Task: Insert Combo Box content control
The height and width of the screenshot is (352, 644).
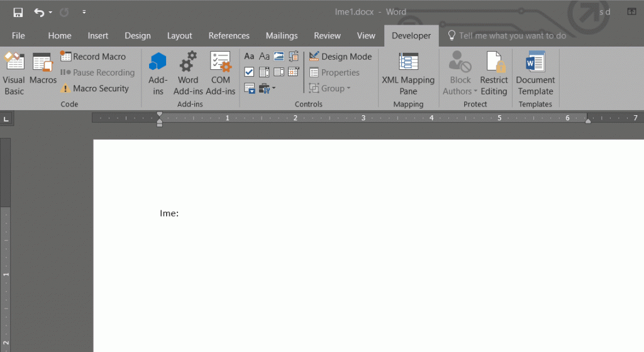Action: tap(264, 72)
